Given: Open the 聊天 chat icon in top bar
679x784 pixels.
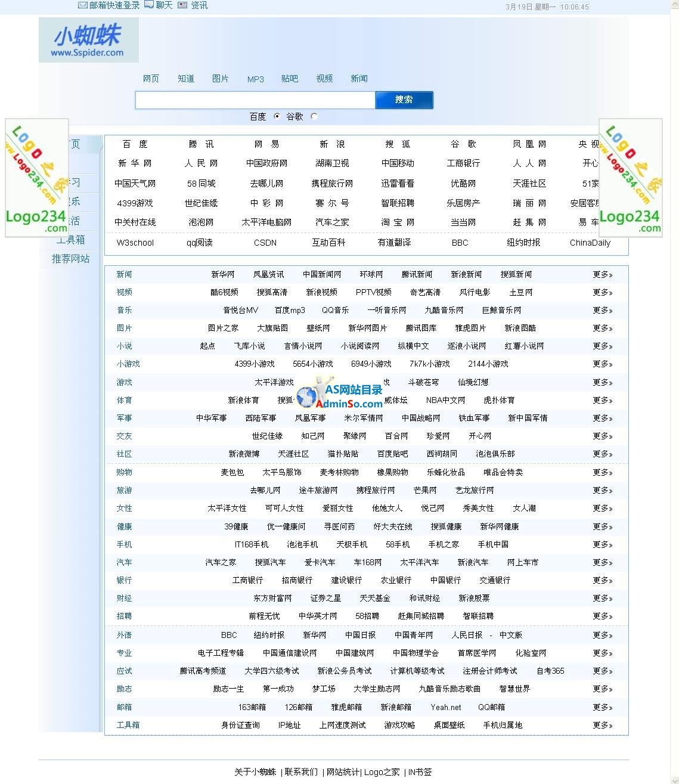Looking at the screenshot, I should (149, 5).
